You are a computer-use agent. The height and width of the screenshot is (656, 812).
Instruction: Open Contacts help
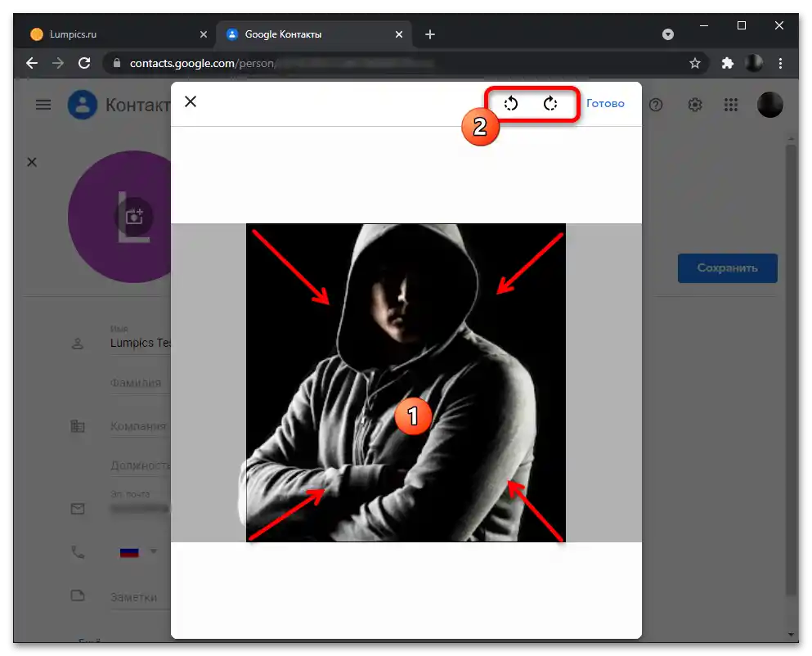(656, 106)
